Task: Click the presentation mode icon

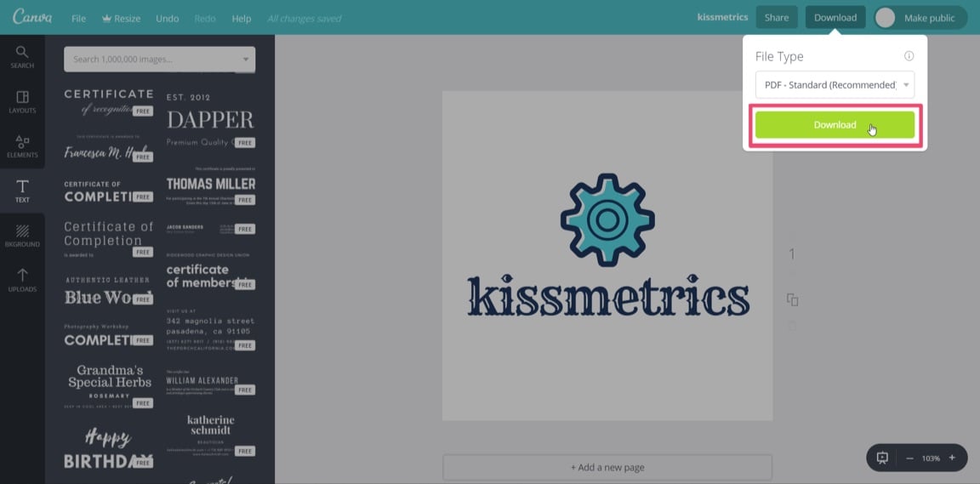Action: click(x=882, y=458)
